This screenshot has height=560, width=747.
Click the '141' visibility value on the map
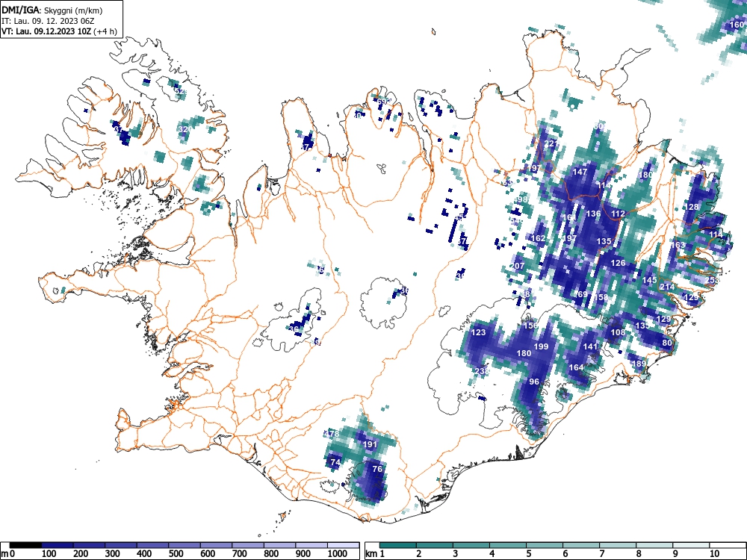[590, 346]
